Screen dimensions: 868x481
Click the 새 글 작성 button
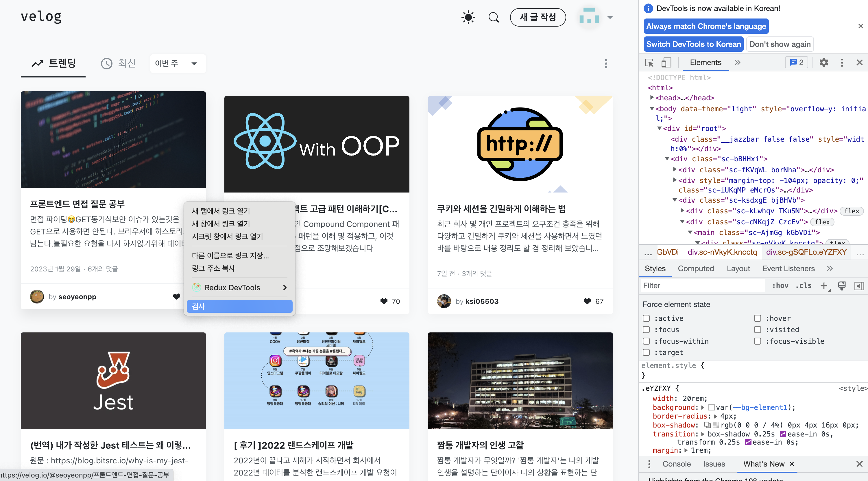coord(538,17)
